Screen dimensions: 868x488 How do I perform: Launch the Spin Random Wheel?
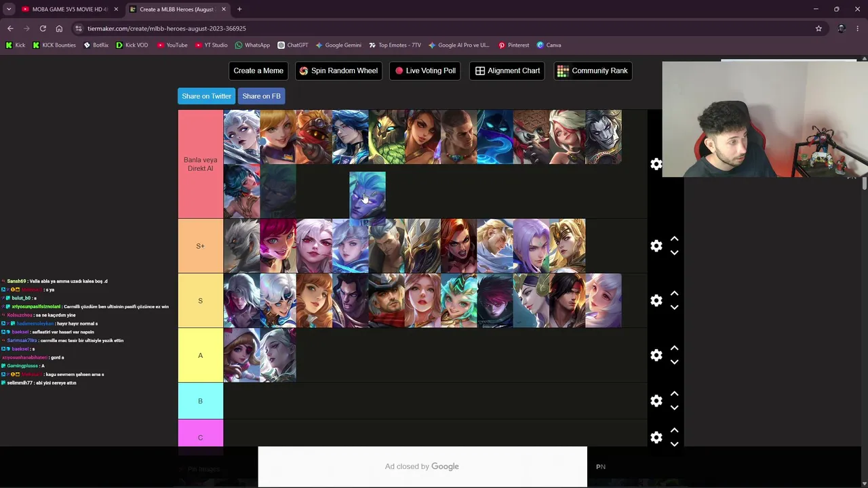tap(338, 70)
